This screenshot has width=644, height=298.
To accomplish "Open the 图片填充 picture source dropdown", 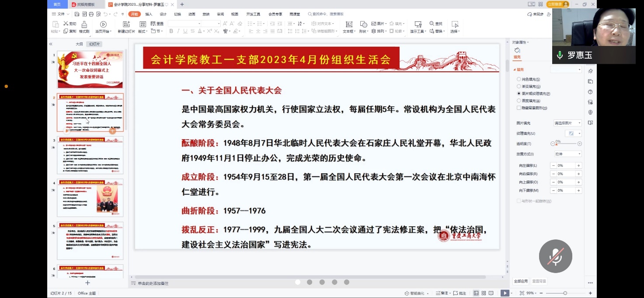I will click(567, 123).
